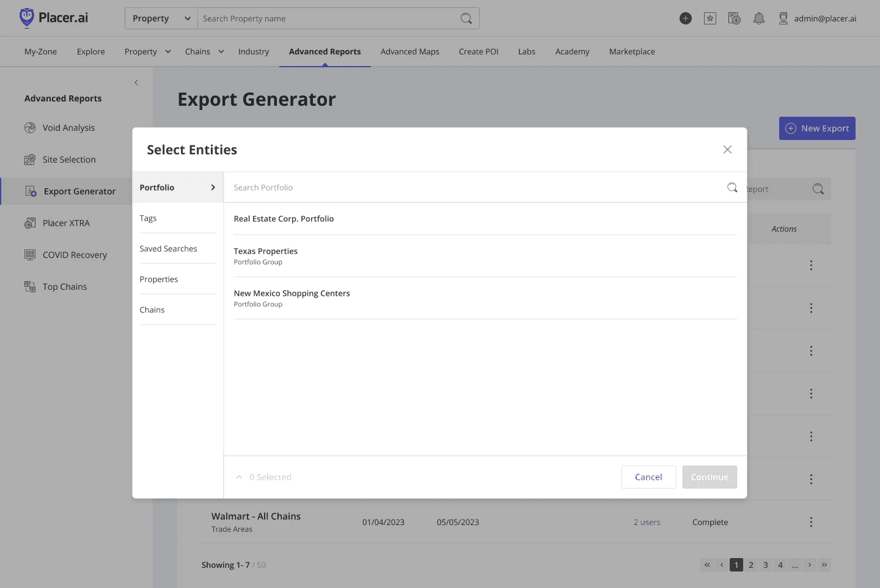This screenshot has width=880, height=588.
Task: Click the Placer XTRA sidebar icon
Action: pos(30,223)
